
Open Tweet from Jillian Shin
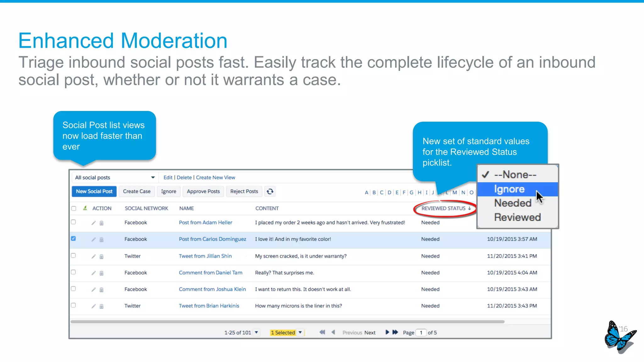click(205, 256)
